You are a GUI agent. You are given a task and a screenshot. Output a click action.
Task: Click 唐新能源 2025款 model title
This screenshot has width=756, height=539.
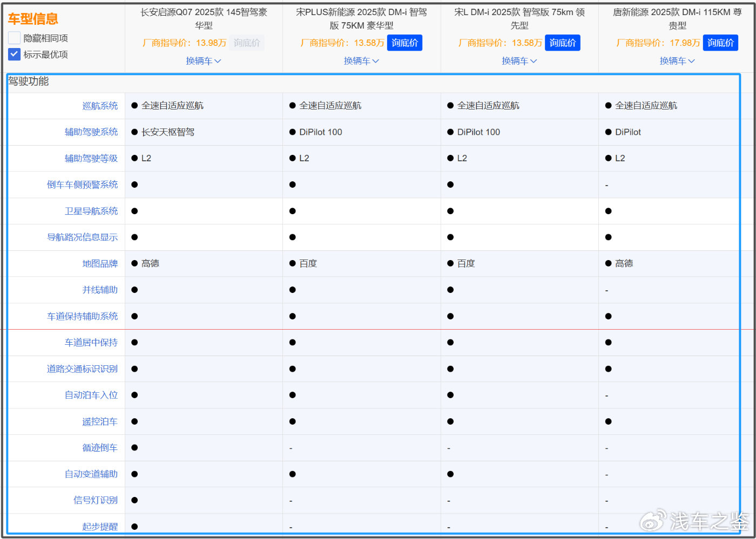pos(677,18)
